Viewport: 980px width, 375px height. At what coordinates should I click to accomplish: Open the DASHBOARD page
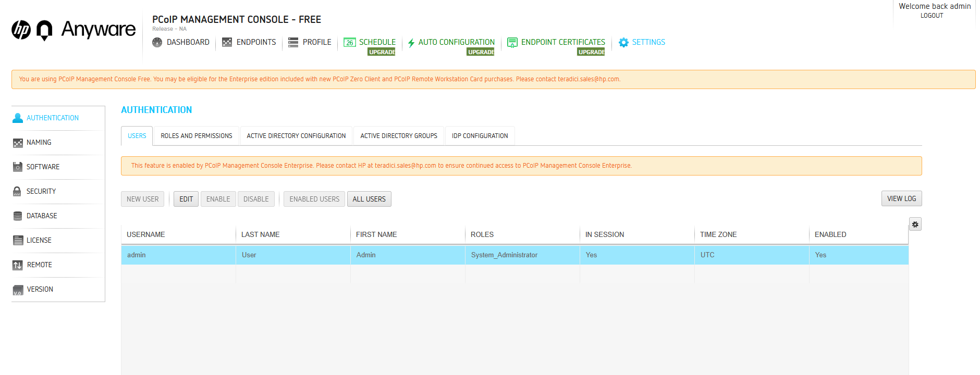pos(188,42)
